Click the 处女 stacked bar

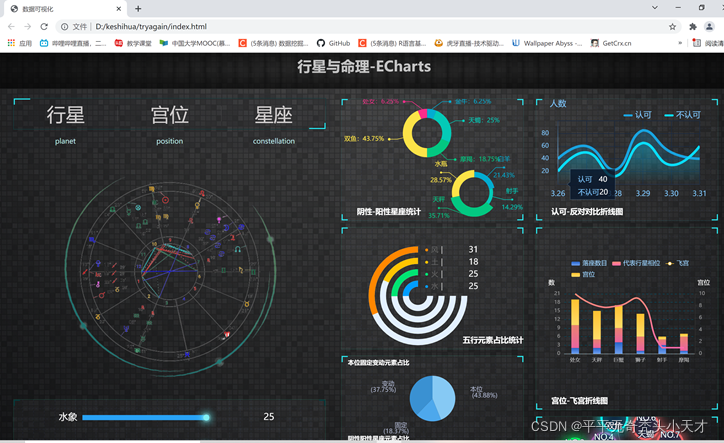(575, 326)
